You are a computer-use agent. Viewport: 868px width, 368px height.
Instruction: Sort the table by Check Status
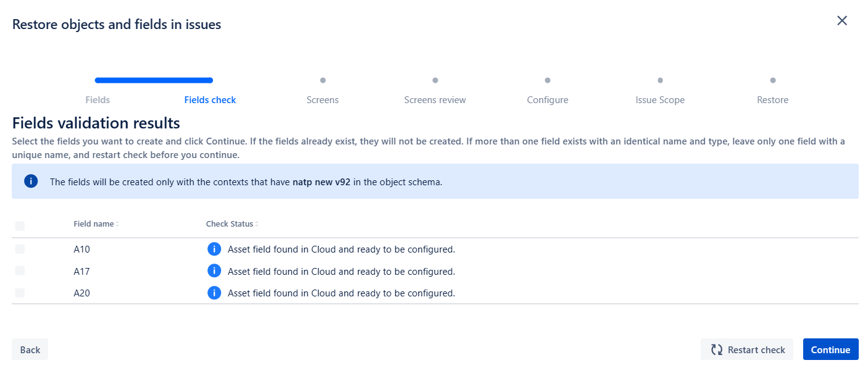click(x=233, y=224)
